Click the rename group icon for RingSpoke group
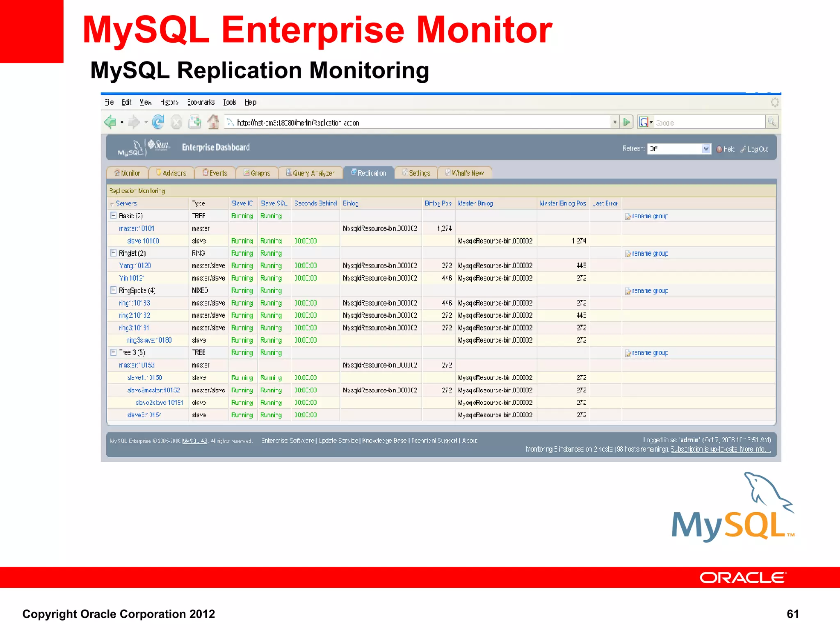Screen dimensions: 840x630 (x=628, y=291)
